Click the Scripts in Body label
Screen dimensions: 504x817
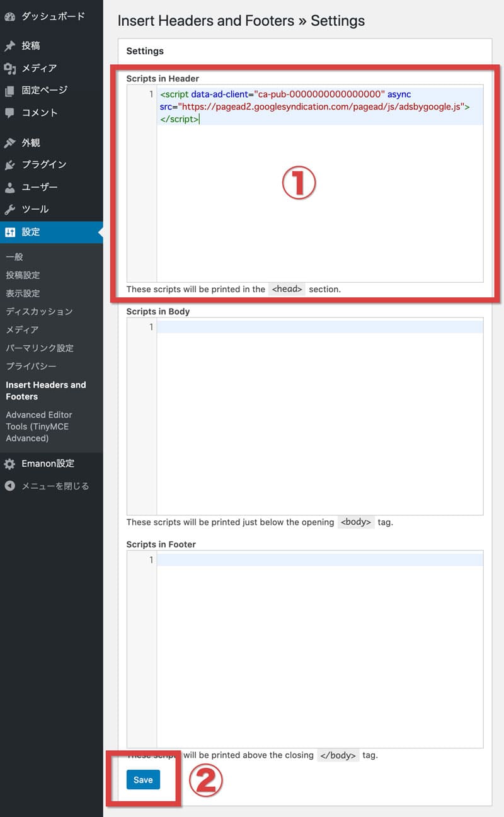[158, 311]
